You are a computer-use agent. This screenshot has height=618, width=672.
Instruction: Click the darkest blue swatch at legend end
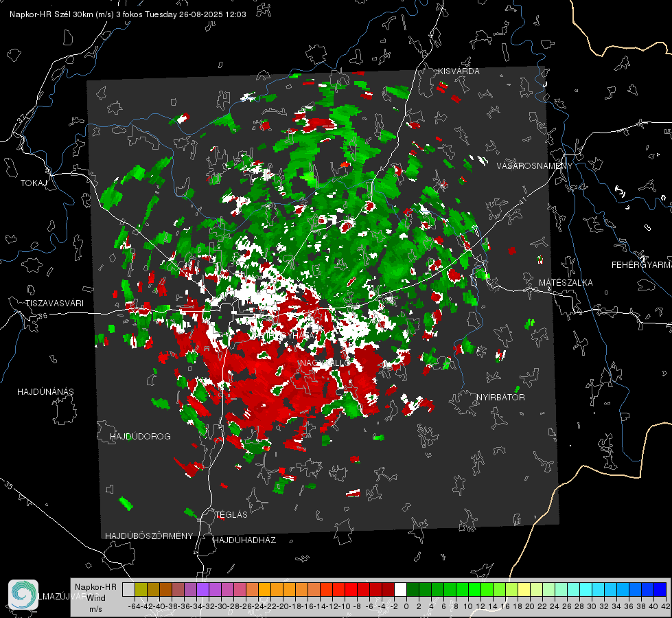[660, 589]
